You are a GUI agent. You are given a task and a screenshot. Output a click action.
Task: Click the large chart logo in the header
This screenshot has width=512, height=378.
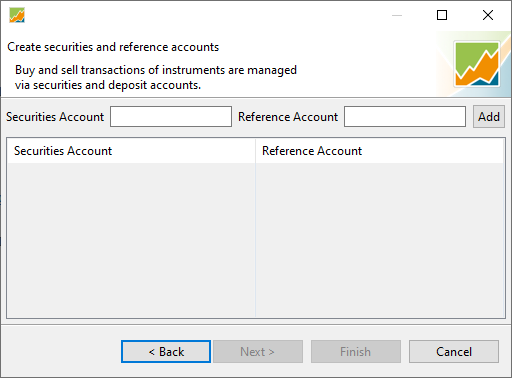pos(477,64)
